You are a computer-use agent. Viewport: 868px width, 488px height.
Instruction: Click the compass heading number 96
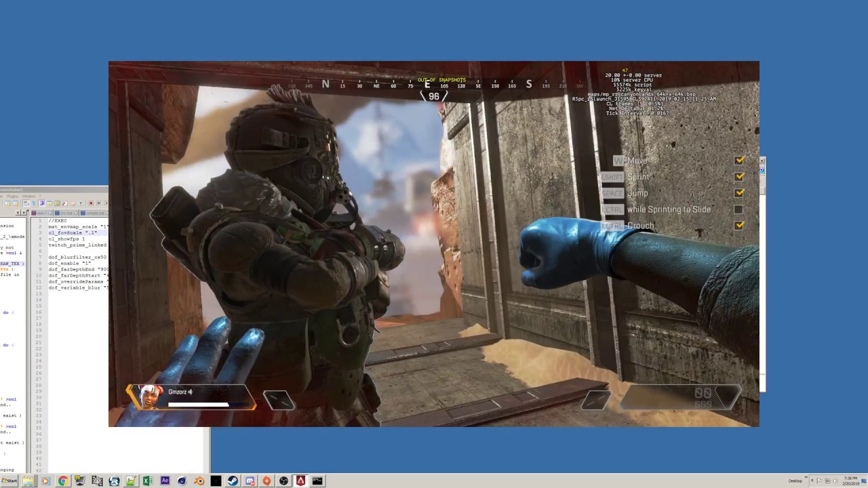coord(434,96)
